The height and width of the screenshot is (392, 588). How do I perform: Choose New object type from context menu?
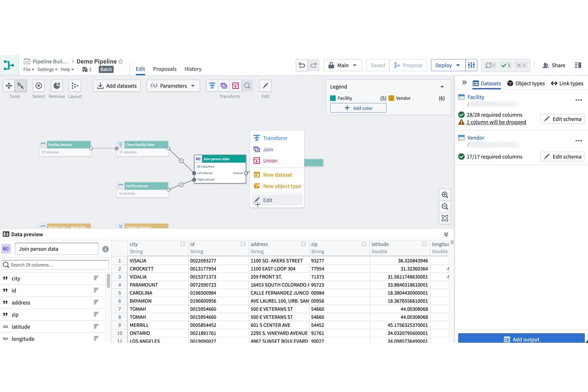[x=277, y=186]
